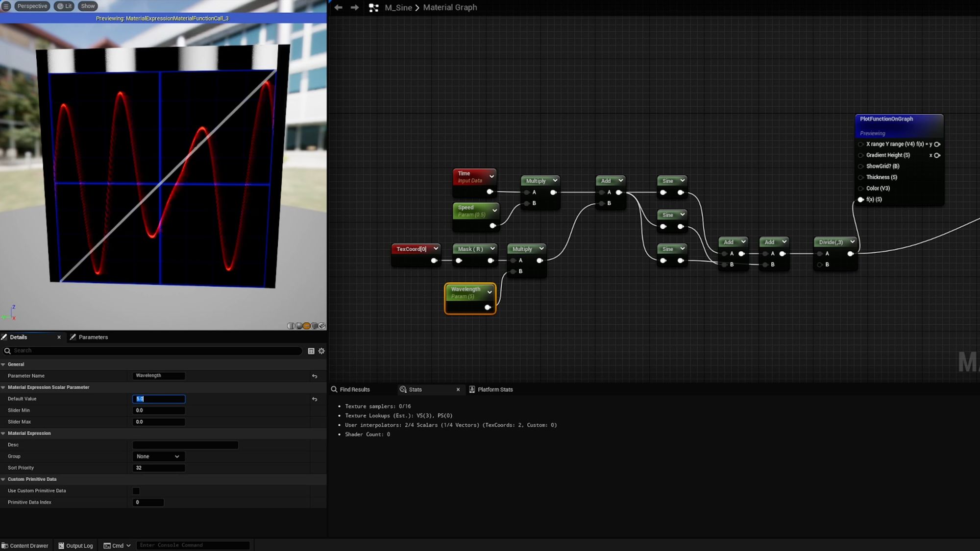This screenshot has height=551, width=980.
Task: Enable the Use Custom Primitive Data checkbox
Action: (136, 490)
